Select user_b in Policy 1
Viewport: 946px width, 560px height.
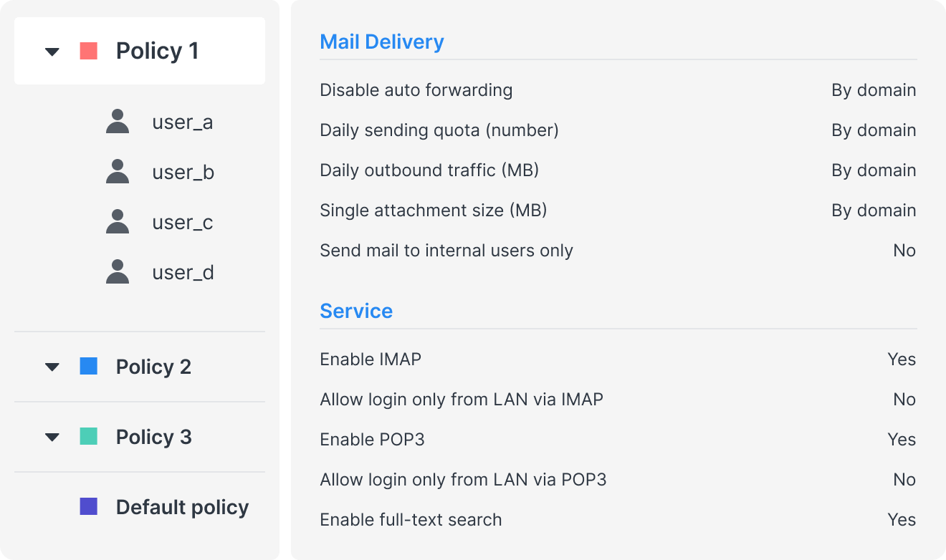point(183,173)
